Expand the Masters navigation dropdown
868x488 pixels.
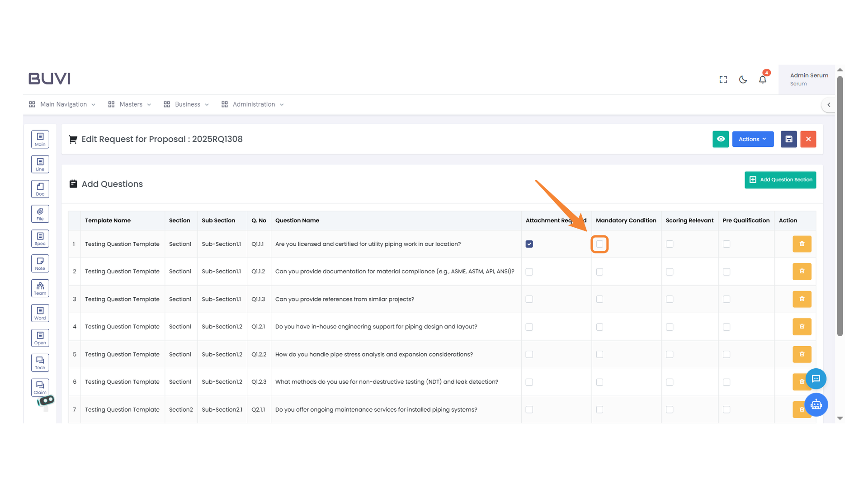click(x=130, y=104)
